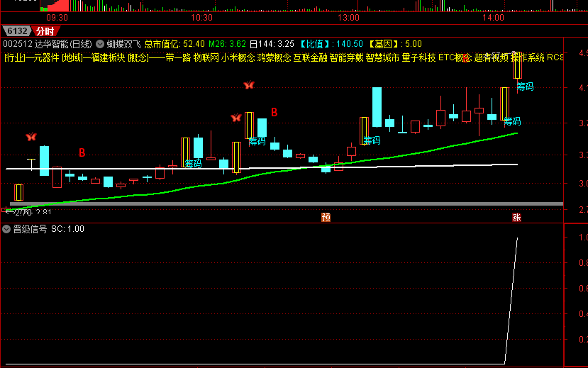Open the 鸿蒙概念 concept tag
This screenshot has width=588, height=368.
pyautogui.click(x=274, y=57)
